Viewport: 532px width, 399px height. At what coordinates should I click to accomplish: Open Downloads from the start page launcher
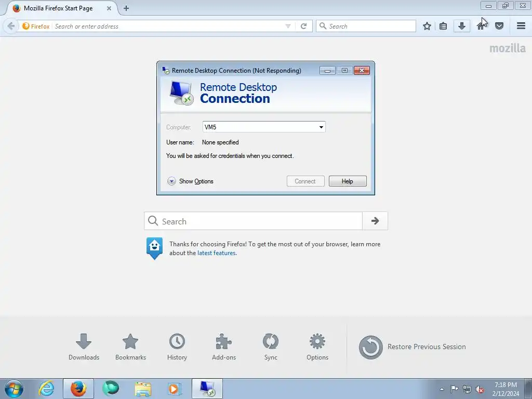click(x=84, y=347)
